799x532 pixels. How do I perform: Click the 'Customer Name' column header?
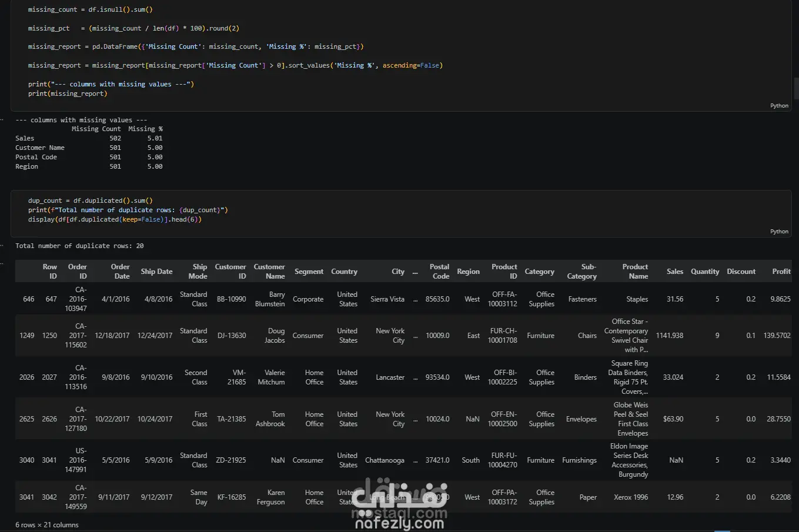(x=269, y=272)
